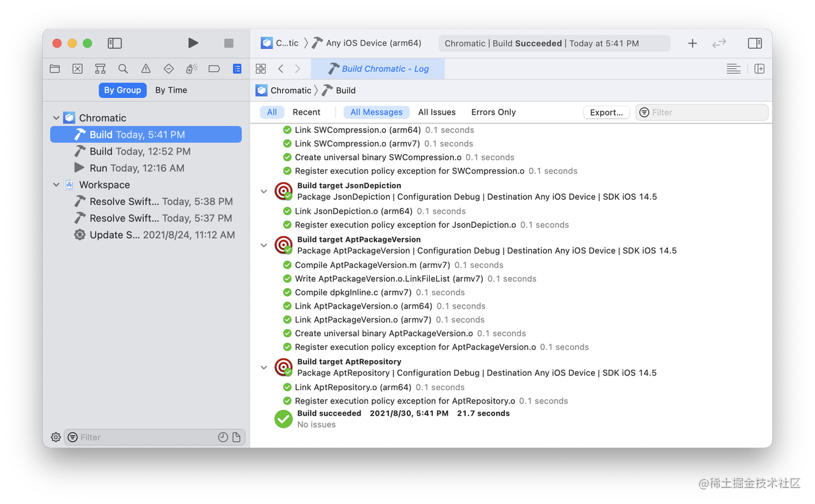The image size is (815, 504).
Task: Collapse the Workspace group
Action: (x=56, y=185)
